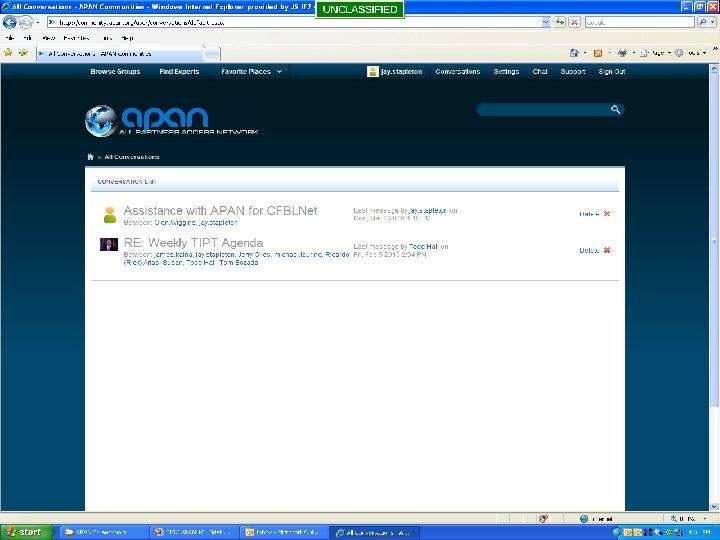Open the zoom level dropdown in status bar
Image resolution: width=720 pixels, height=540 pixels.
tap(705, 519)
